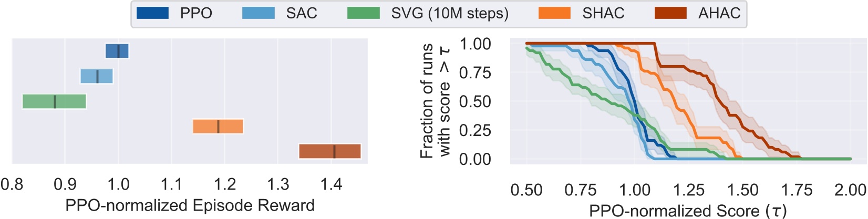Click the PPO interval bar in left chart
The height and width of the screenshot is (219, 868).
pyautogui.click(x=117, y=51)
